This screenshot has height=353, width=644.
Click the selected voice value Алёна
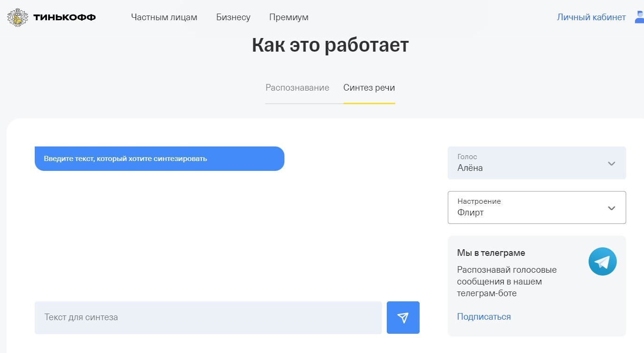tap(470, 168)
